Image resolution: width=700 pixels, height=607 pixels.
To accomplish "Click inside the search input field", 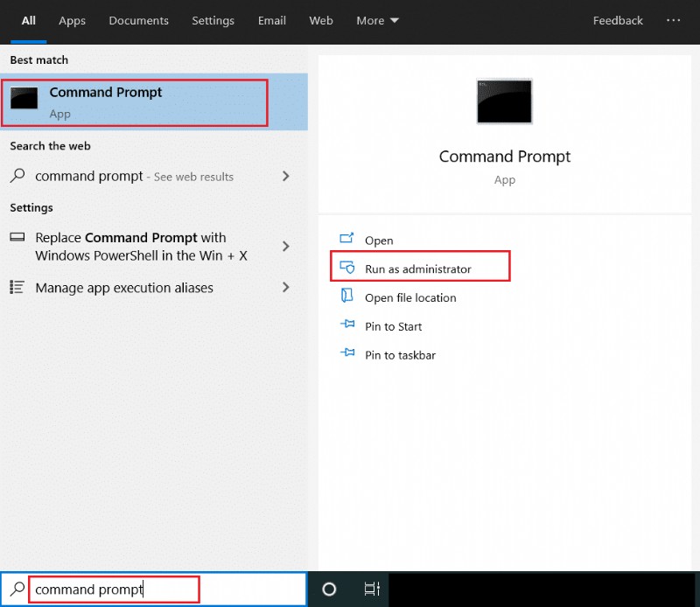I will [x=114, y=589].
